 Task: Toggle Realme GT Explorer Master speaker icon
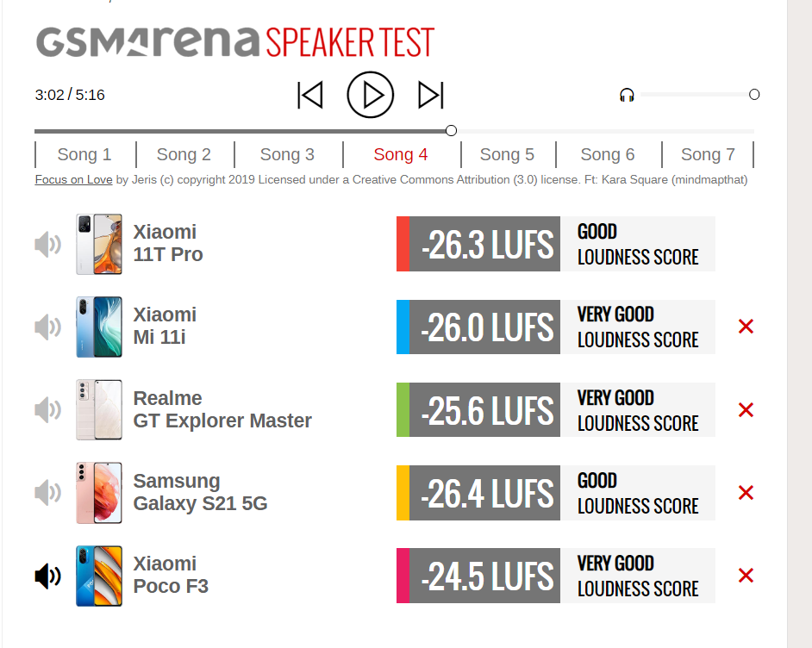47,410
